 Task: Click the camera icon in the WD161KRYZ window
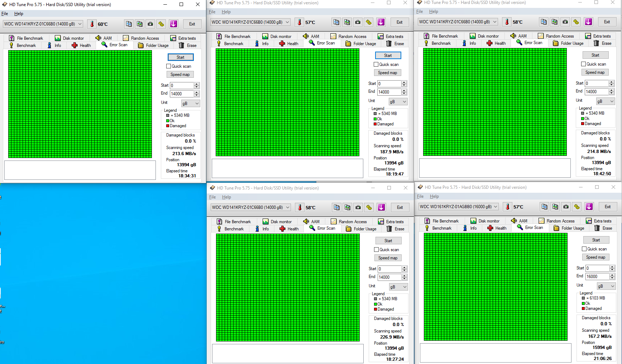tap(566, 207)
